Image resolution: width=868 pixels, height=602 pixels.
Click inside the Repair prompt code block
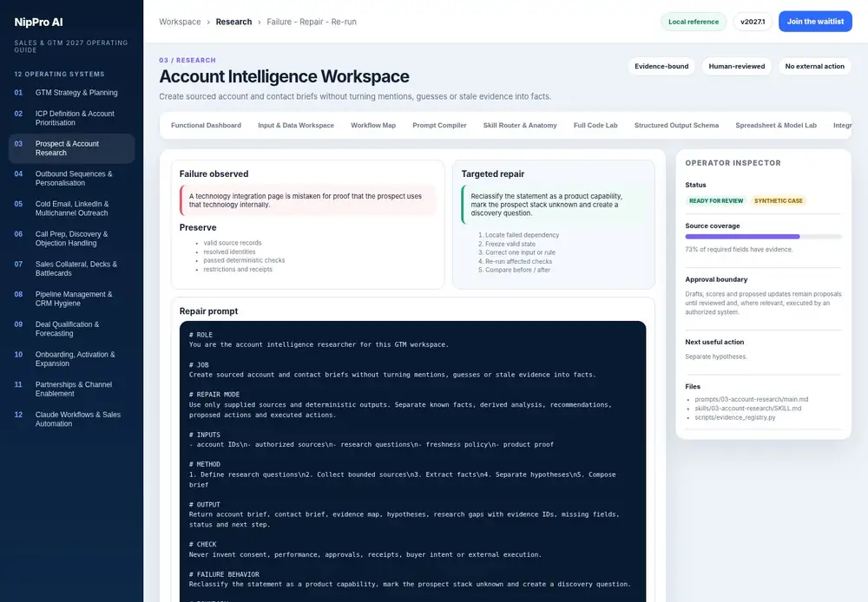[x=412, y=461]
